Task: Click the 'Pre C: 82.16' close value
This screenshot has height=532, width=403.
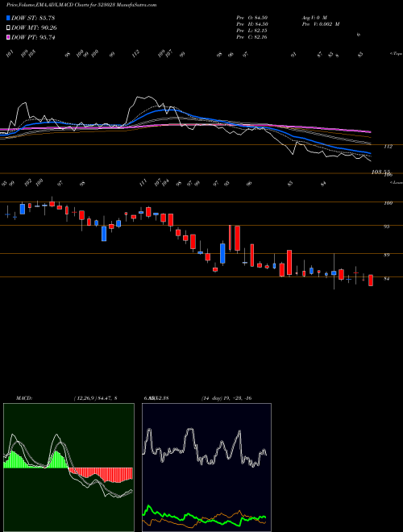Action: [x=252, y=37]
